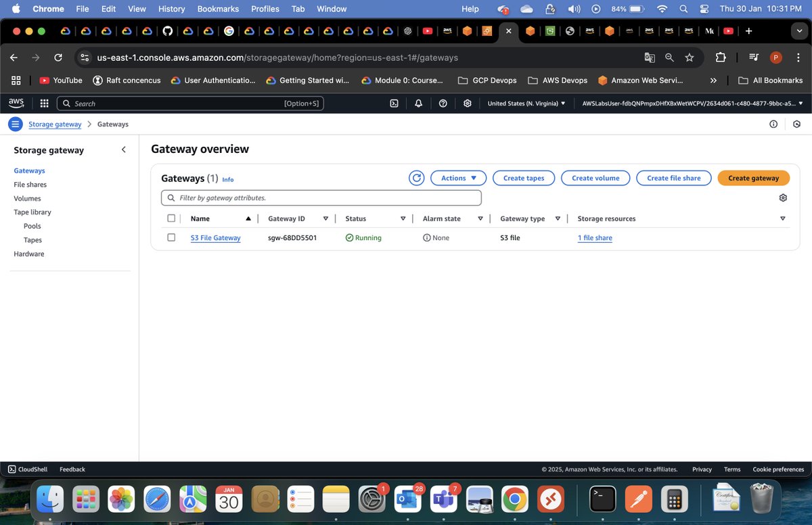
Task: Open the S3 File Gateway link
Action: click(216, 238)
